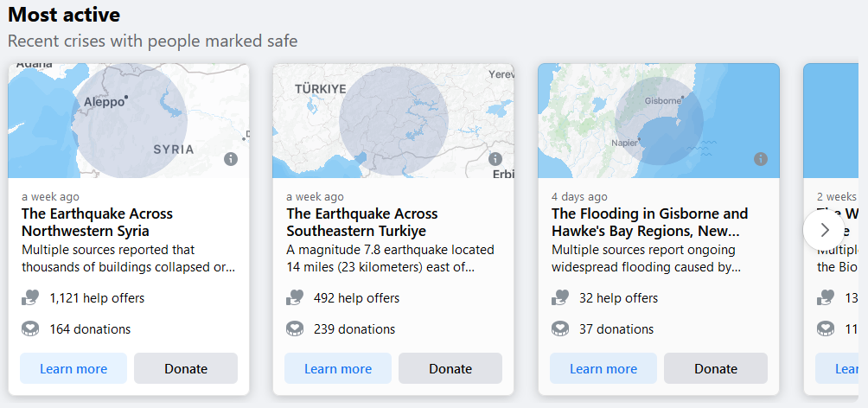Click donations heart icon for Syria earthquake
The width and height of the screenshot is (868, 408).
[29, 329]
